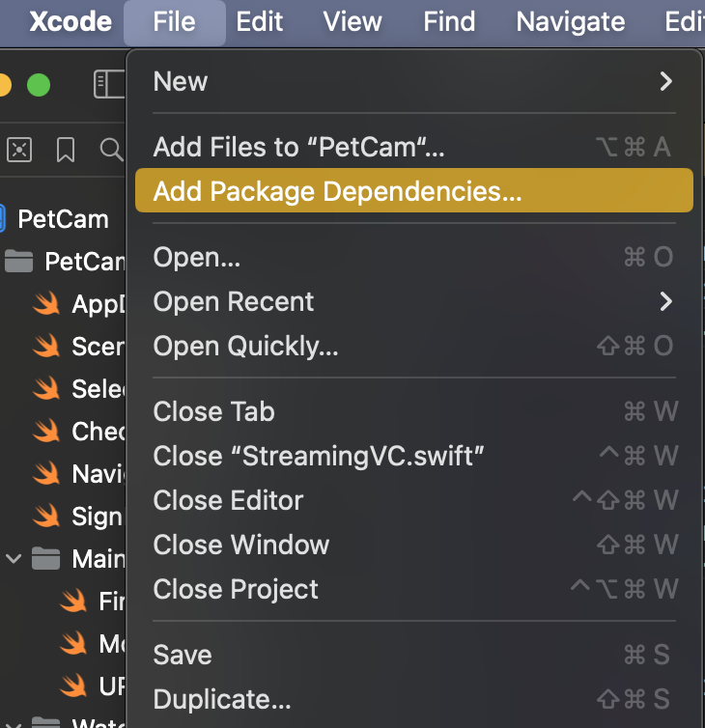Open the Navigate menu in the menu bar
Screen dimensions: 705x728
click(570, 21)
